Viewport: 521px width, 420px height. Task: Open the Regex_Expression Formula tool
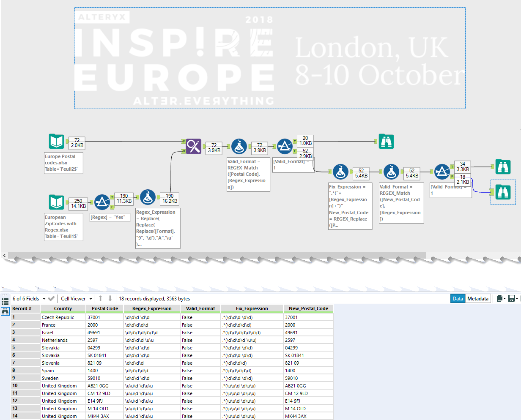[x=148, y=197]
